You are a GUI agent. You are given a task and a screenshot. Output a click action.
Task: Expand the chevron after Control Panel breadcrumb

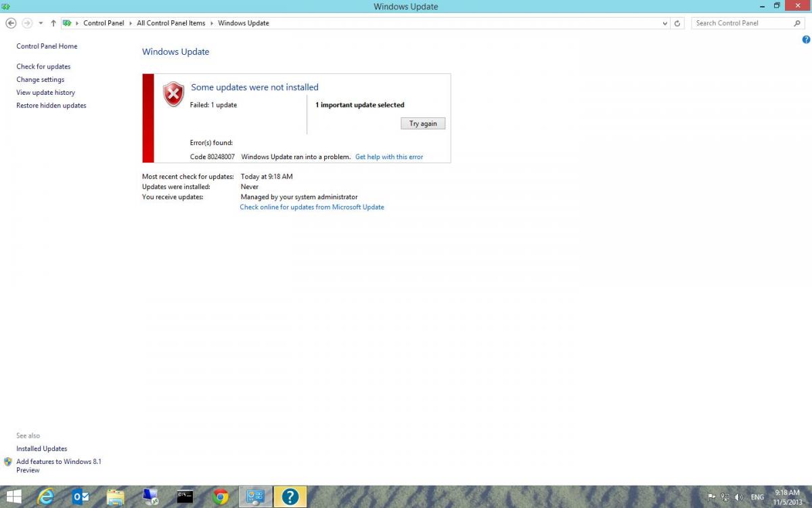(x=131, y=23)
